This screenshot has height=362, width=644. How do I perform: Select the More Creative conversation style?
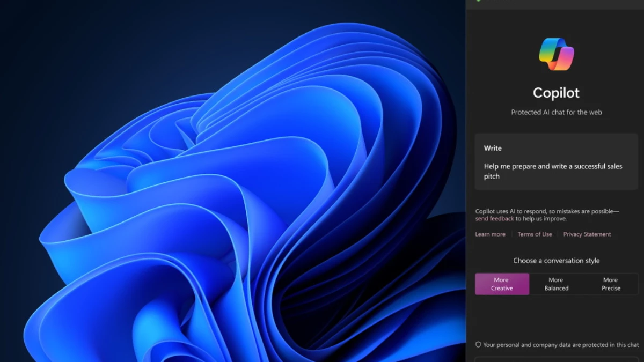(x=502, y=284)
